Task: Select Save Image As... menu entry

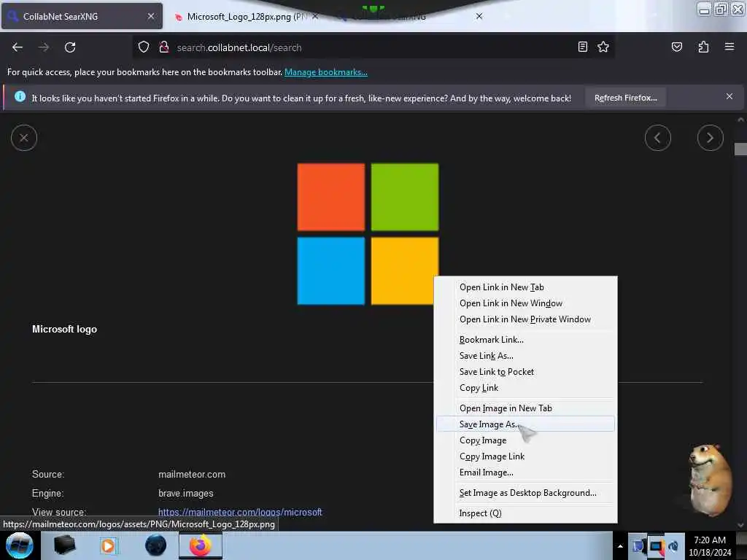Action: 525,424
